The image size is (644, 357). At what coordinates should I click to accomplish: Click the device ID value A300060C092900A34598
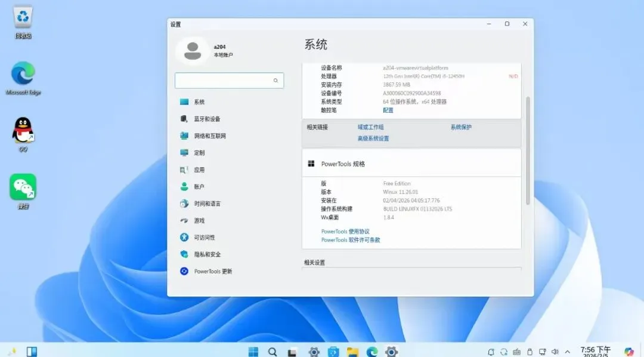[x=411, y=93]
